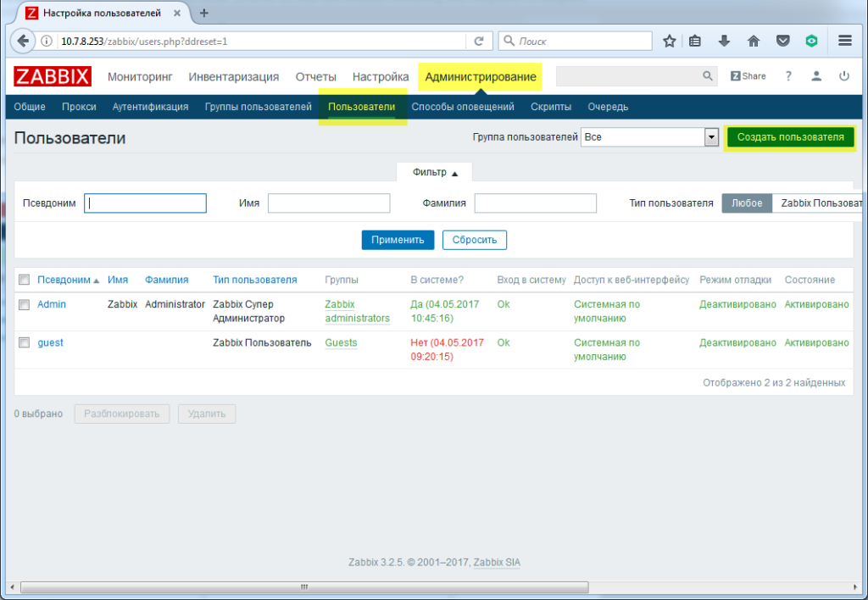Open the Мониторинг menu
Viewport: 868px width, 600px height.
point(140,76)
